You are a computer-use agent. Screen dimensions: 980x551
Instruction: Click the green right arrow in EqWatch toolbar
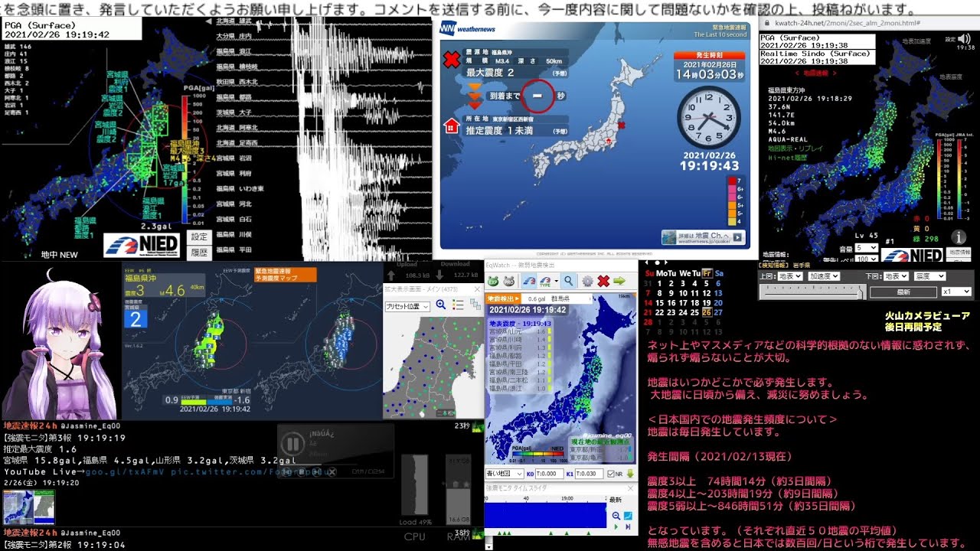click(x=619, y=281)
